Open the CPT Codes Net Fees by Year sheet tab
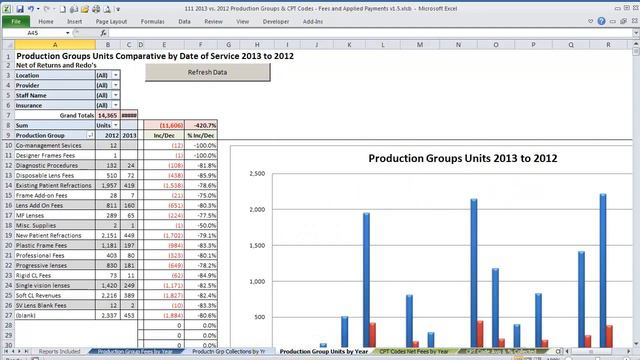This screenshot has height=360, width=640. (414, 351)
